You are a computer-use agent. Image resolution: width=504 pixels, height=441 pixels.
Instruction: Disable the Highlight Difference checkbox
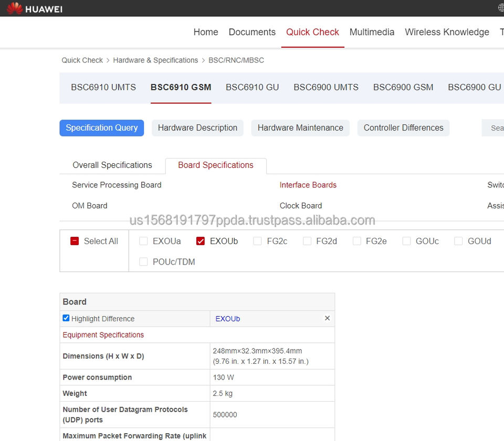click(66, 318)
